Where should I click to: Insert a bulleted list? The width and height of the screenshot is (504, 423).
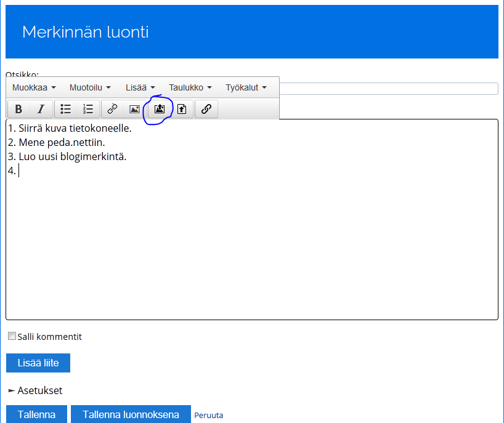66,109
